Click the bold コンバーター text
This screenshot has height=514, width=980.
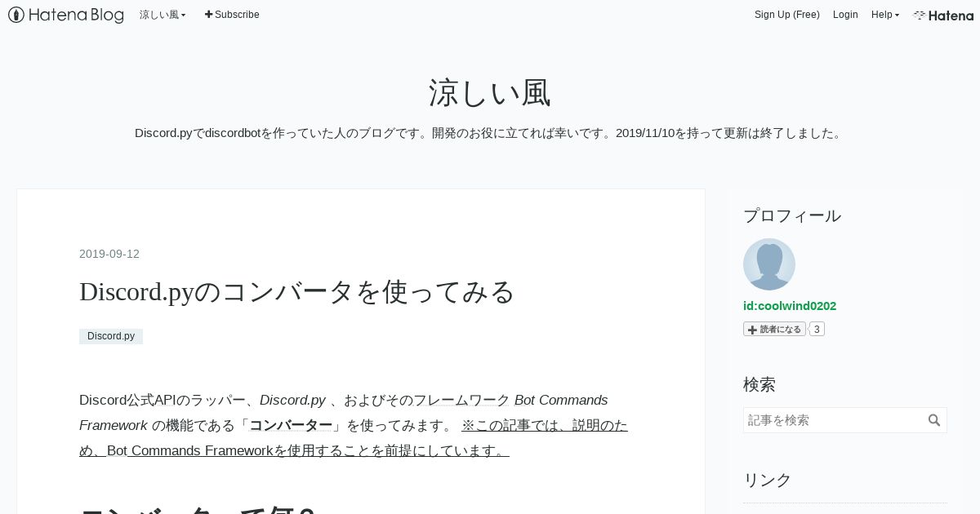(291, 425)
